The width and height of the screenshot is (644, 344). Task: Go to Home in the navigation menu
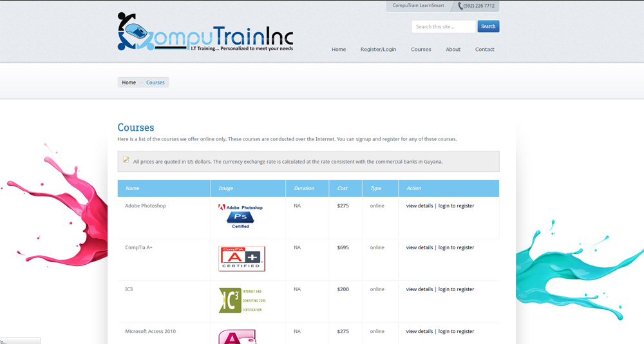[339, 50]
